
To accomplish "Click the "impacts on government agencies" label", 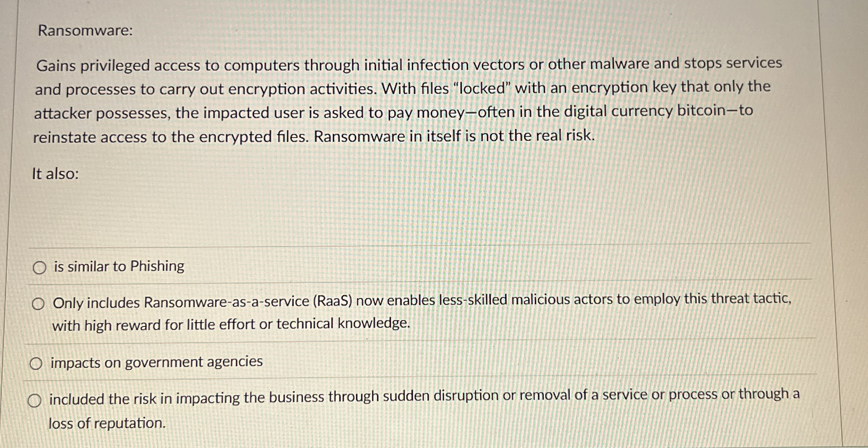I will click(156, 362).
